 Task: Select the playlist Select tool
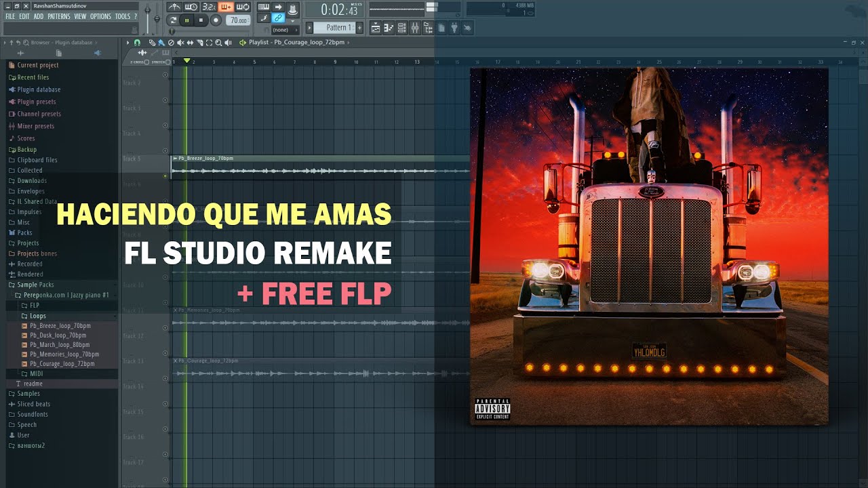coord(209,42)
